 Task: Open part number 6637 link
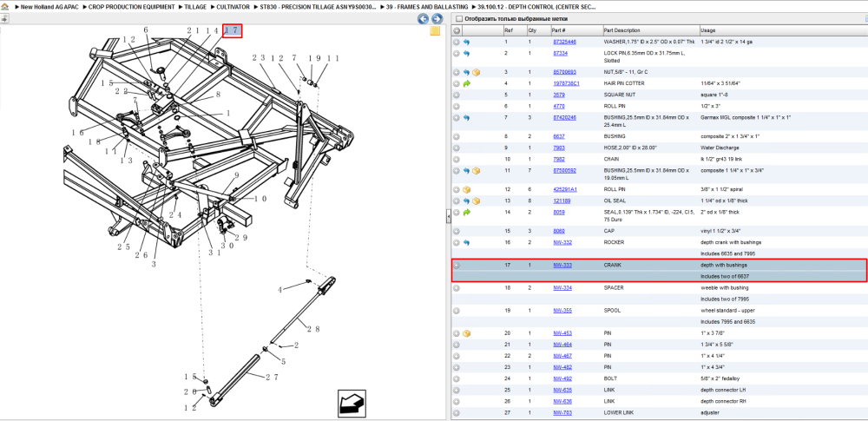tap(558, 135)
